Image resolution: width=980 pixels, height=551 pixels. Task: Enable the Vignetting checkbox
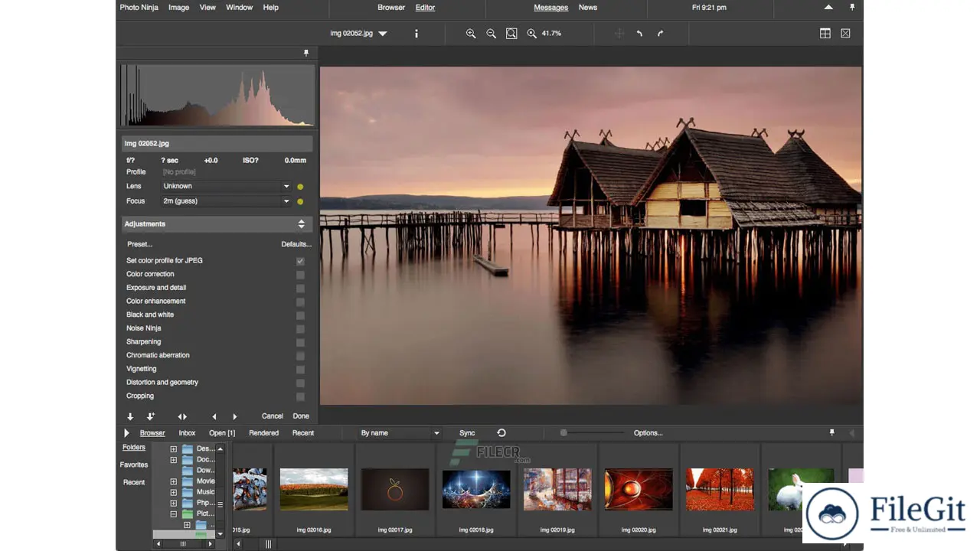coord(300,370)
